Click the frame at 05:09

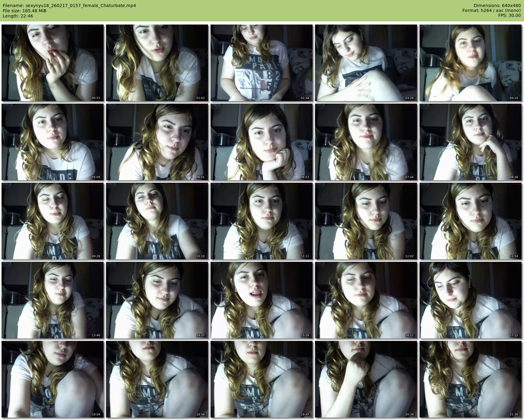[x=53, y=142]
